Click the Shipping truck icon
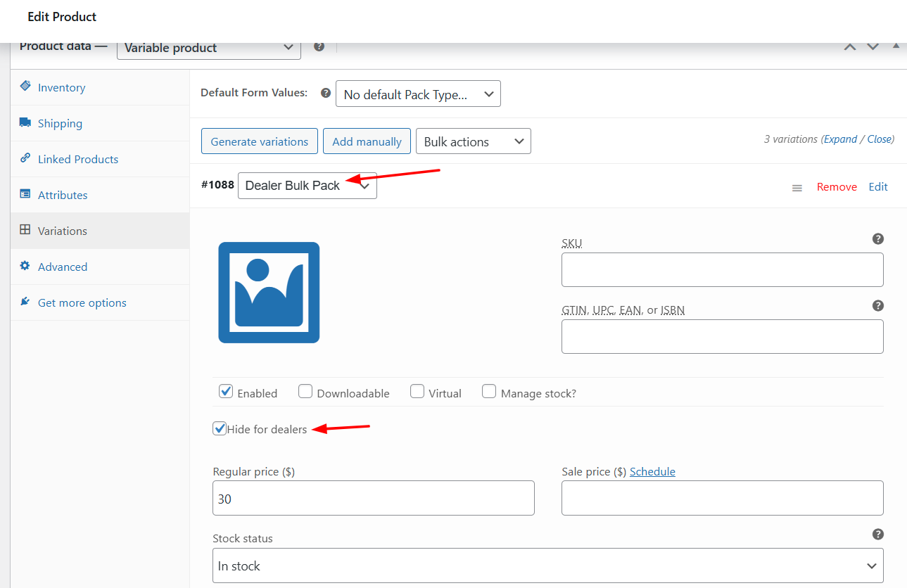The image size is (907, 588). 25,122
